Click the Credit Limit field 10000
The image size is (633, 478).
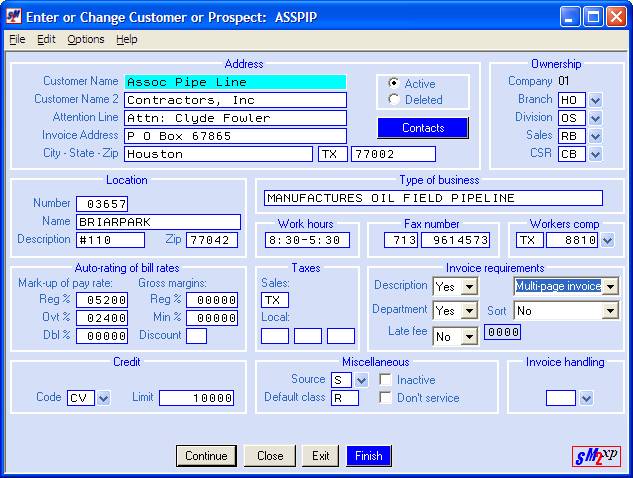click(197, 398)
